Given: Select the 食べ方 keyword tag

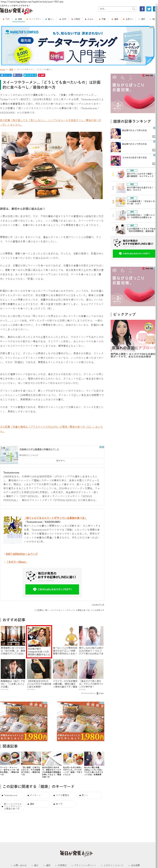Looking at the screenshot, I should click(64, 804).
